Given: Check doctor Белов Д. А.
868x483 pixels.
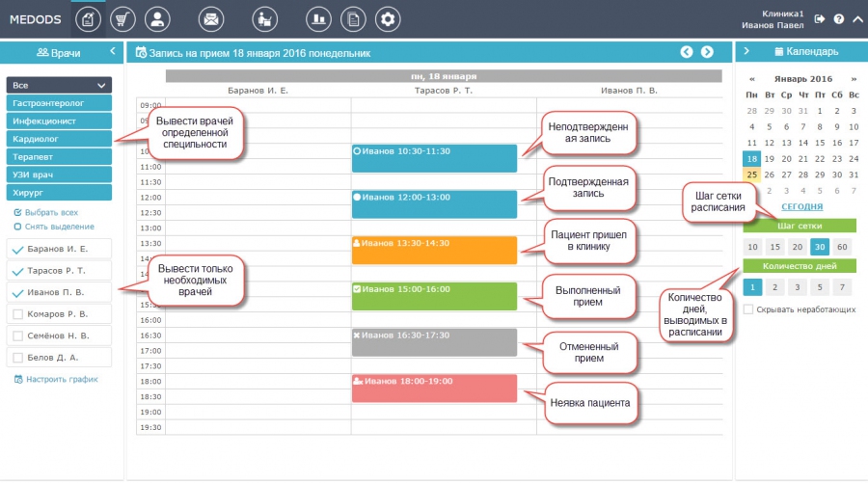Looking at the screenshot, I should point(17,358).
